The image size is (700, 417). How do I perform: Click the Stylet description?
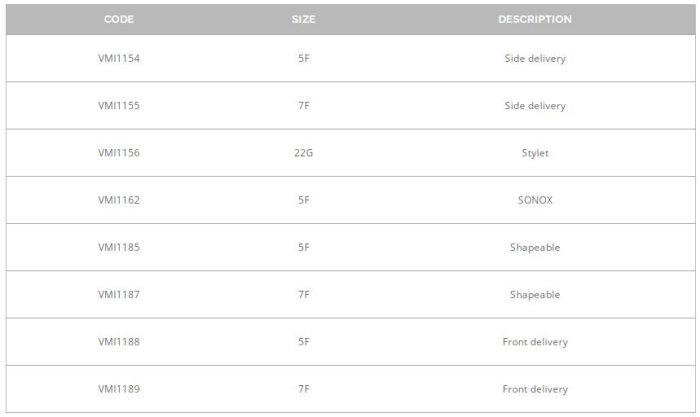(x=535, y=153)
